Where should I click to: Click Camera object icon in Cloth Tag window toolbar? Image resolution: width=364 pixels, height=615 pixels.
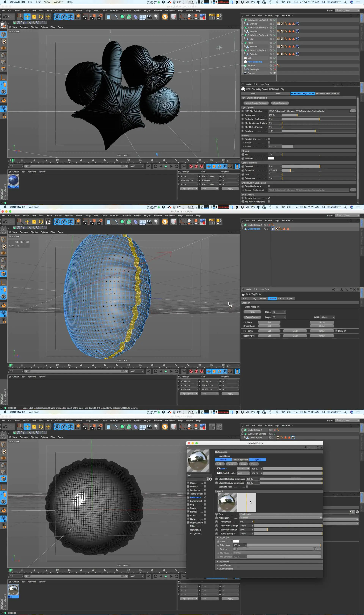(x=149, y=222)
